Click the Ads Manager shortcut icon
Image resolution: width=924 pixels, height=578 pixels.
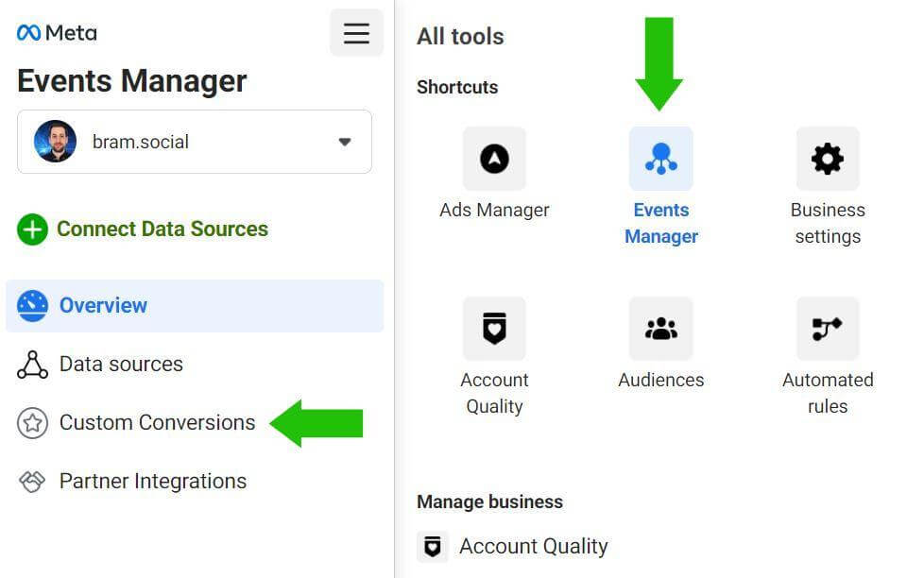pyautogui.click(x=494, y=159)
